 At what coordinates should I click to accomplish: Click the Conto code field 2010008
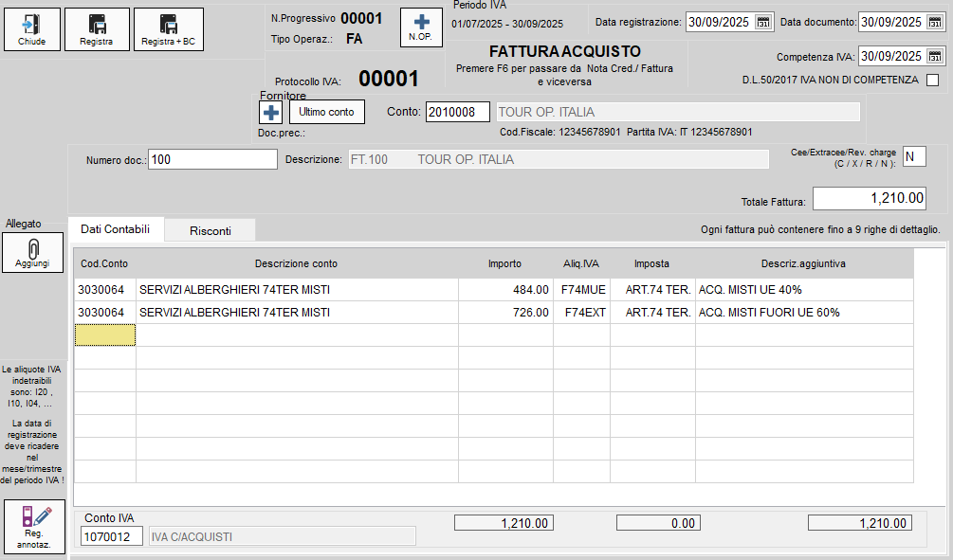point(457,112)
